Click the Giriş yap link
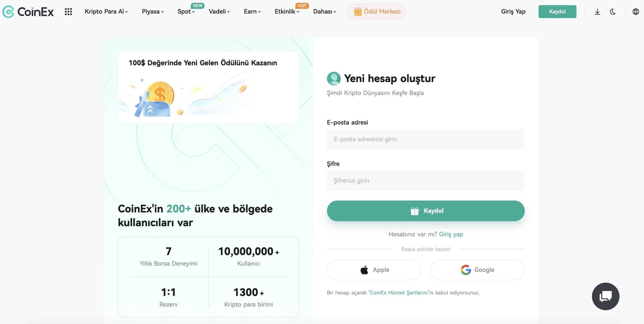Image resolution: width=644 pixels, height=324 pixels. (451, 234)
